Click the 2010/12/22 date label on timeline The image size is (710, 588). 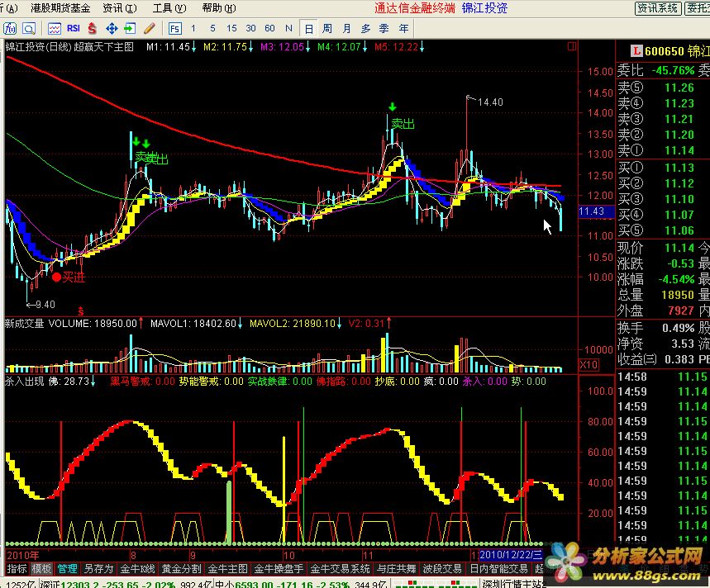510,554
